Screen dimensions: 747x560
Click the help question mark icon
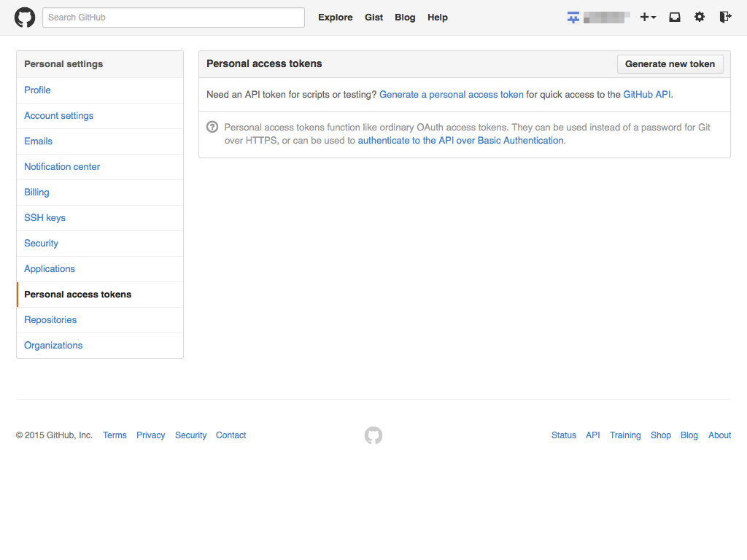(x=212, y=127)
